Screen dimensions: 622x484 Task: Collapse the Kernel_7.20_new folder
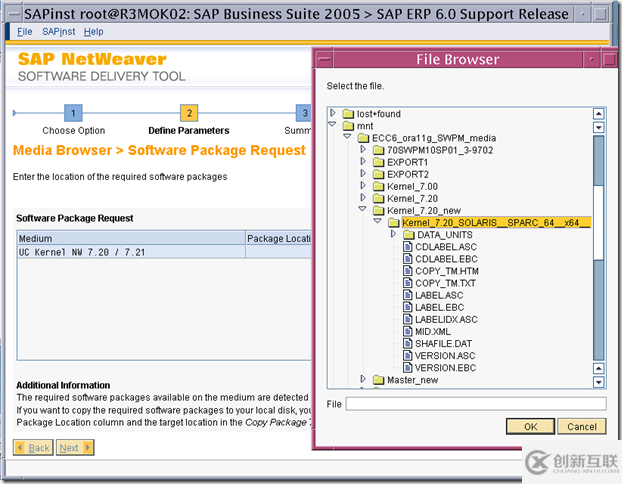tap(363, 209)
